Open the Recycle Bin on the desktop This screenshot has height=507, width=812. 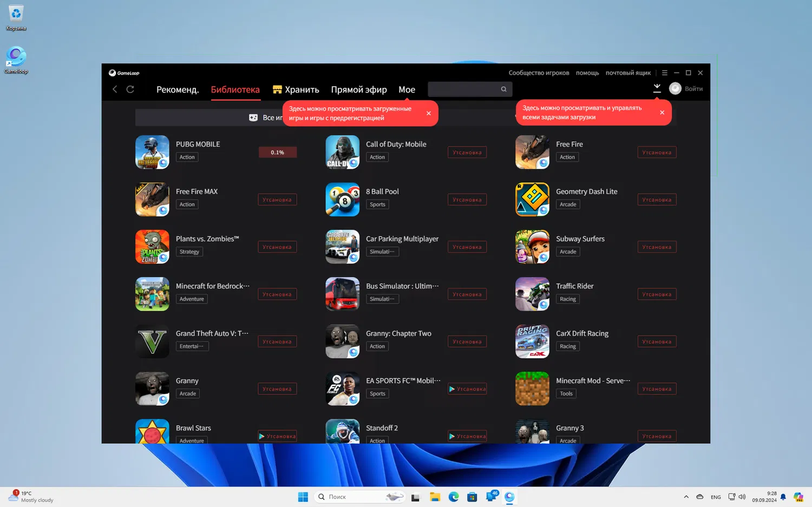tap(16, 18)
